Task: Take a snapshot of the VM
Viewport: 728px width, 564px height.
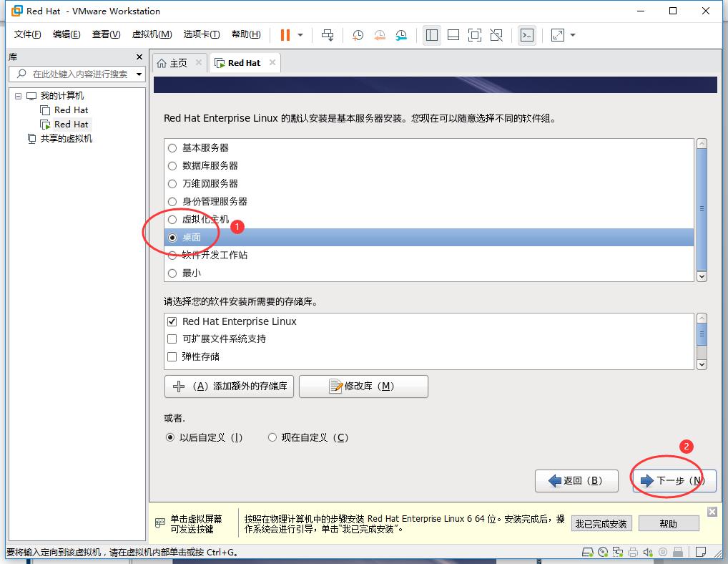Action: tap(358, 35)
